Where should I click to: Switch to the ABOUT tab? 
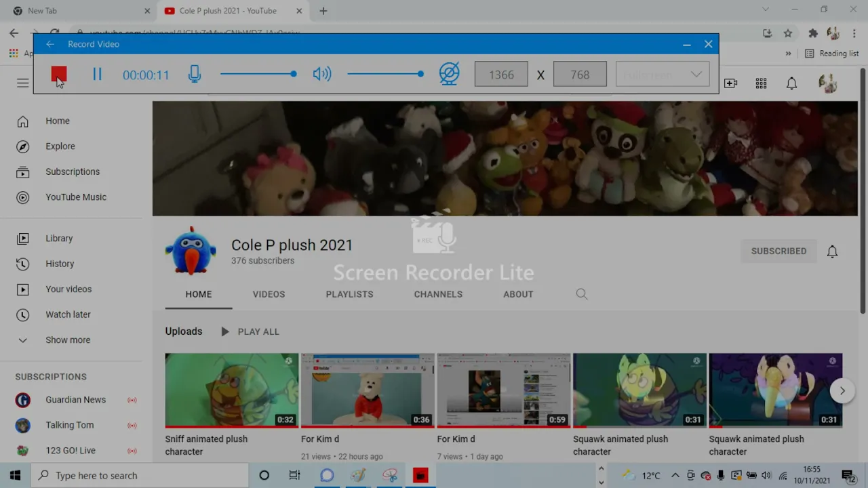pyautogui.click(x=518, y=294)
